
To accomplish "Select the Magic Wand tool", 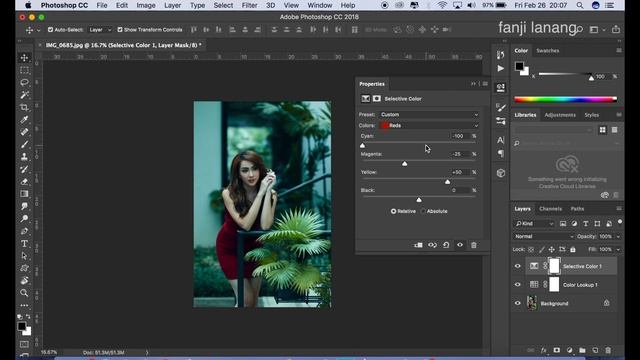I will [24, 95].
